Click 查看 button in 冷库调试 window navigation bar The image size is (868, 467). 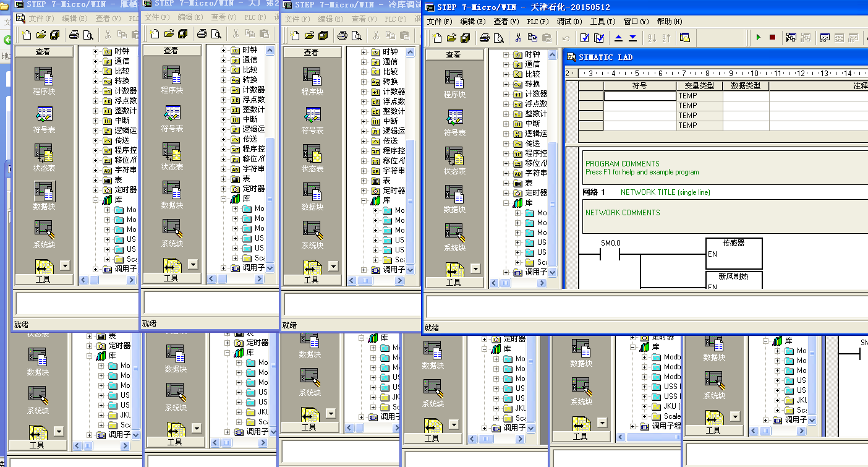[312, 53]
